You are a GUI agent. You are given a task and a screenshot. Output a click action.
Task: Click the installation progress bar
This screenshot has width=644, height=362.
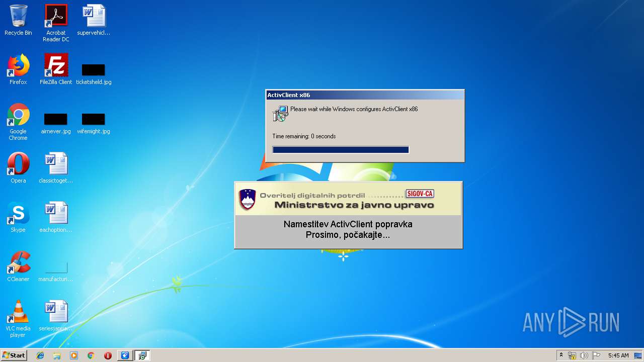341,150
